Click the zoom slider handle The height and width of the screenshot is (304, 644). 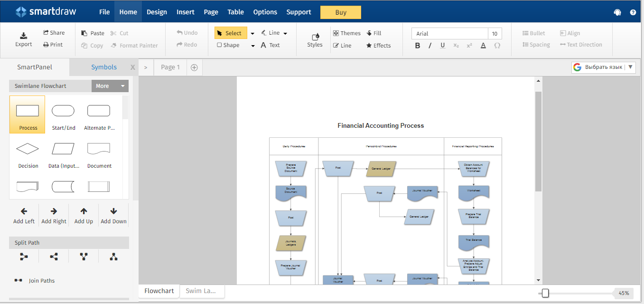545,293
